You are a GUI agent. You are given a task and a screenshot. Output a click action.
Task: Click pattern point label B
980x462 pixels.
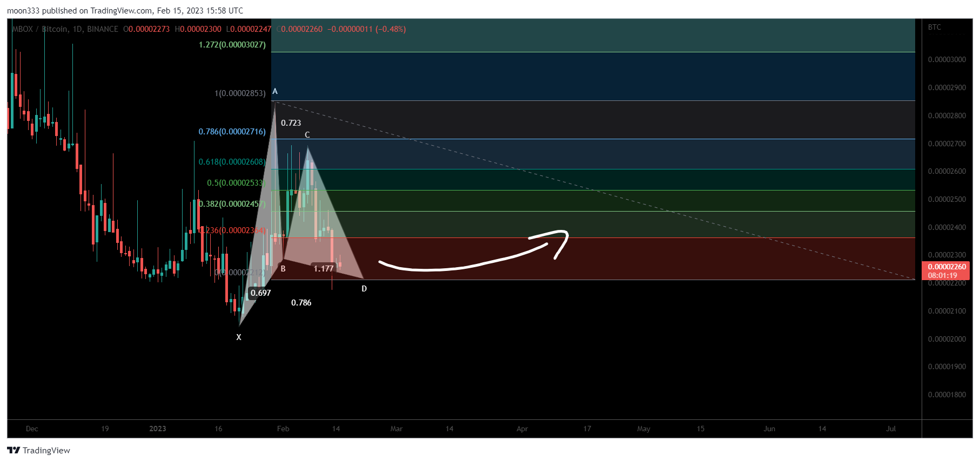[x=283, y=269]
